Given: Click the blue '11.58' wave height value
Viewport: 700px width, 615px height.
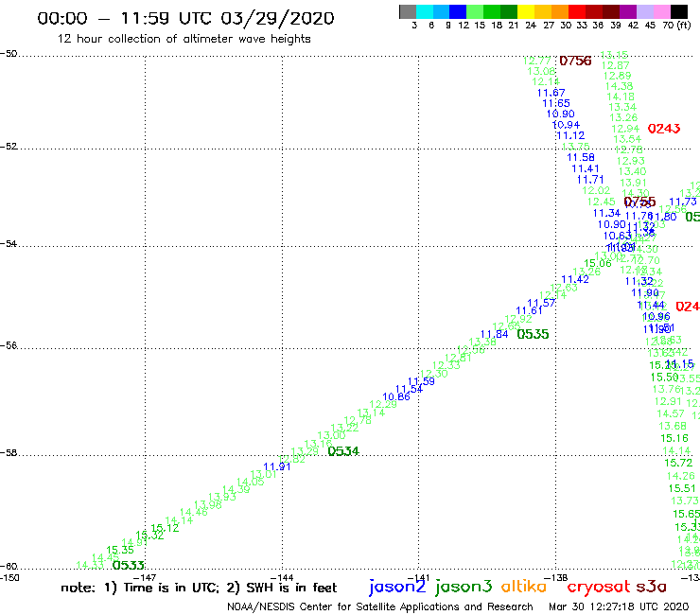Looking at the screenshot, I should 581,157.
